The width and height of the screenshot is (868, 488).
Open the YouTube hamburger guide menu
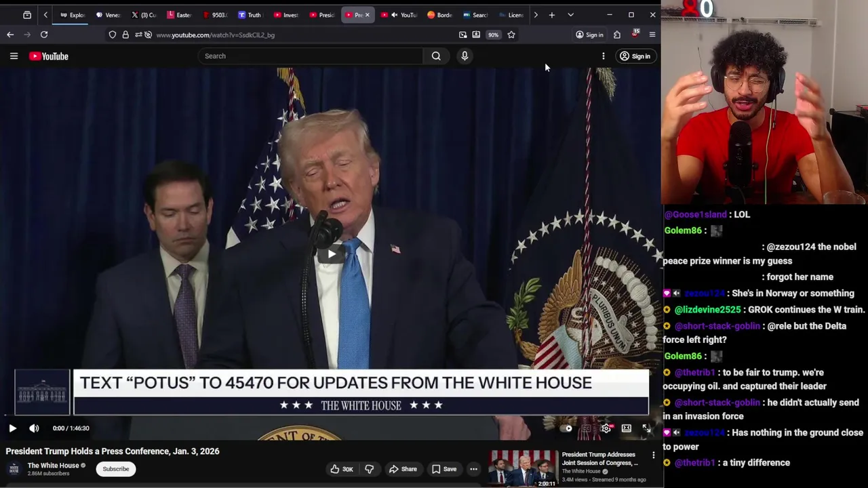tap(14, 56)
